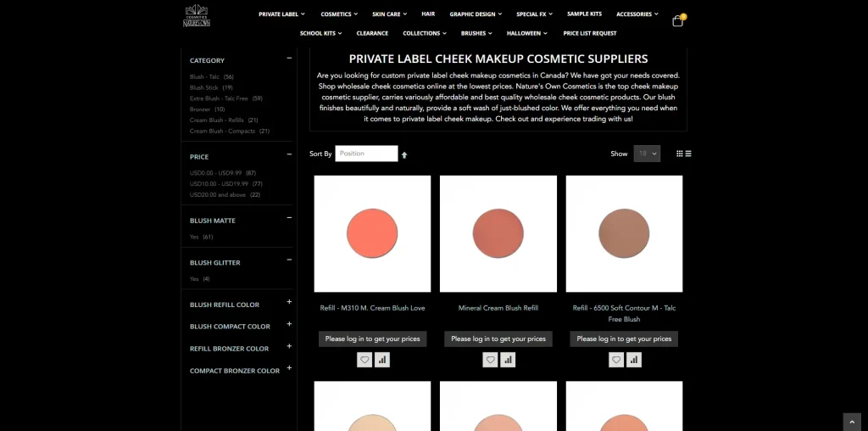Go to the Hair menu item

(428, 14)
